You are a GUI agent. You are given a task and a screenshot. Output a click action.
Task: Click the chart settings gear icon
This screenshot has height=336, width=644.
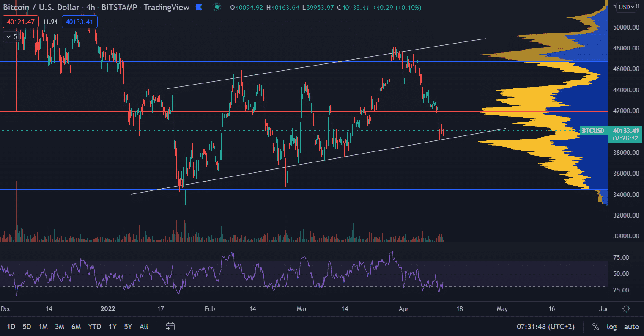click(626, 309)
